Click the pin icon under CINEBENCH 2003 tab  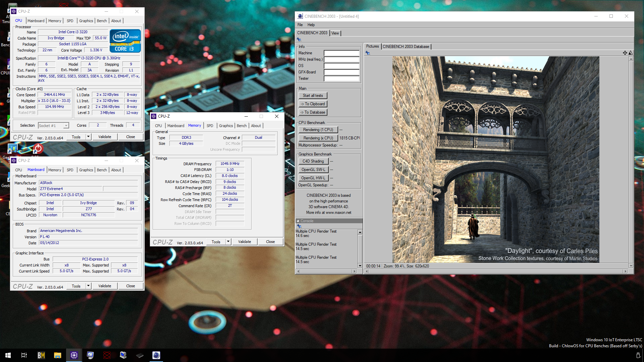pyautogui.click(x=299, y=40)
